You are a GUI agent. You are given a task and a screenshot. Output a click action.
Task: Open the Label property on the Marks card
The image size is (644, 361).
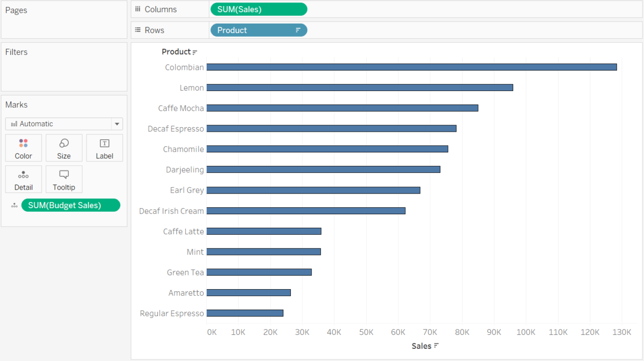(104, 147)
